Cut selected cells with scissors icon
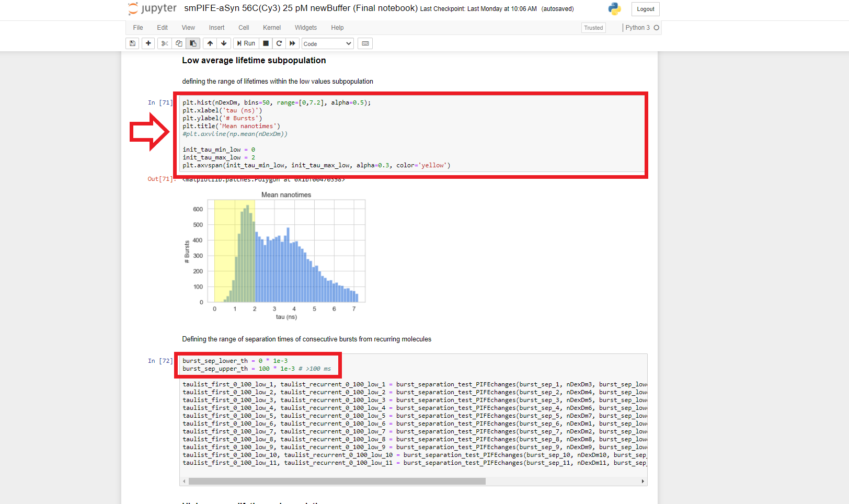The height and width of the screenshot is (504, 849). [165, 43]
